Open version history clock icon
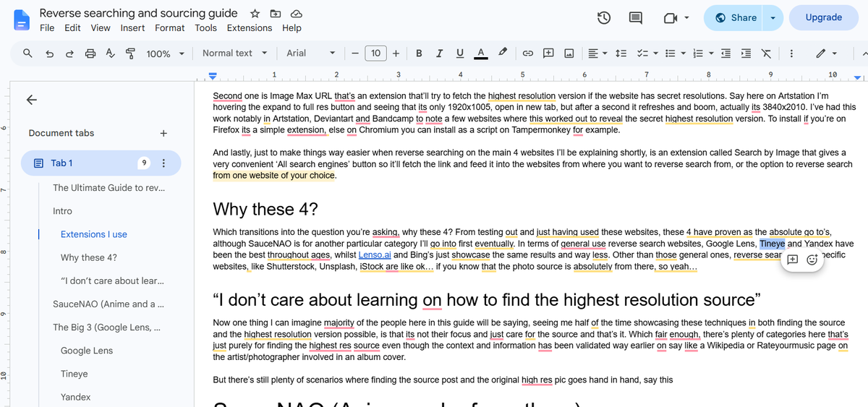The image size is (868, 407). (605, 18)
